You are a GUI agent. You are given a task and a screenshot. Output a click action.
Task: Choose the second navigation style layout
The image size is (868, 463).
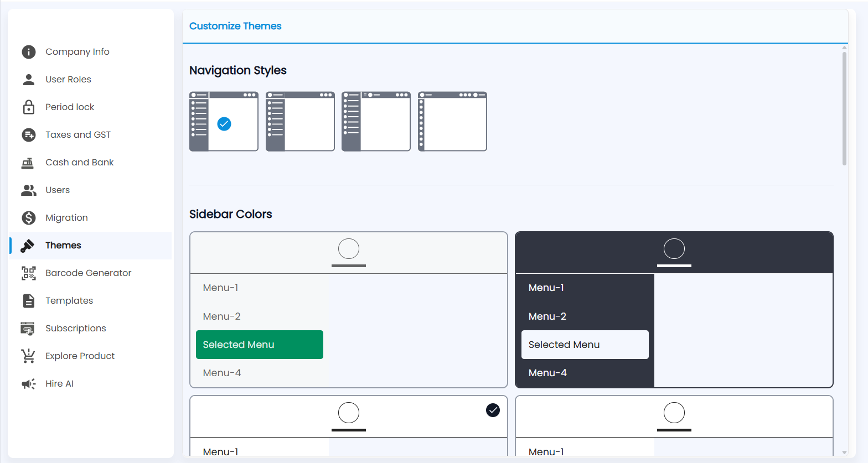tap(300, 121)
